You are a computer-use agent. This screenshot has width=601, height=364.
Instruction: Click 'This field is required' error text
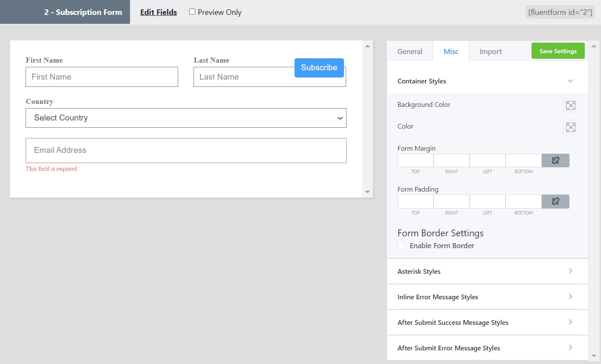52,169
